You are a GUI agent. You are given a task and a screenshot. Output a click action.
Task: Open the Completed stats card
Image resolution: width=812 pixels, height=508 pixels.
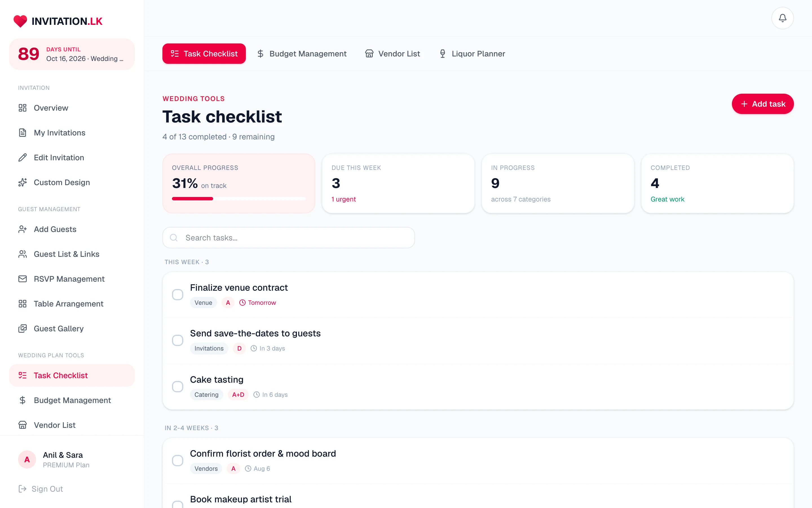717,183
